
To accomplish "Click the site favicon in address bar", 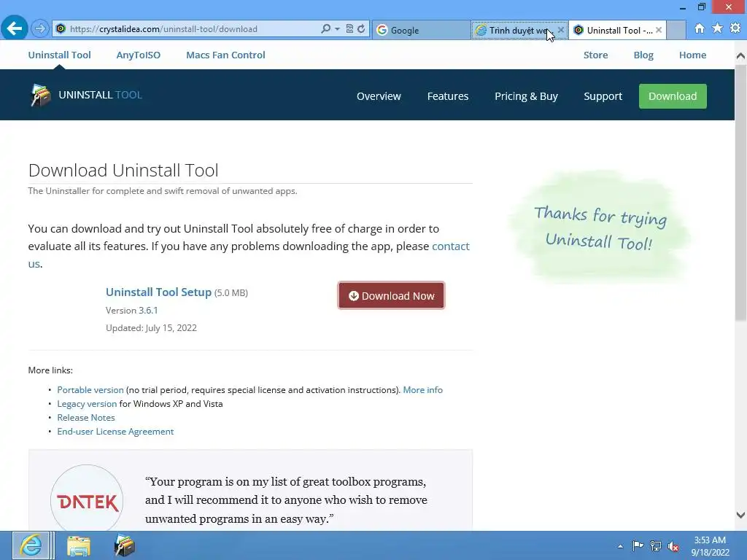I will tap(61, 29).
